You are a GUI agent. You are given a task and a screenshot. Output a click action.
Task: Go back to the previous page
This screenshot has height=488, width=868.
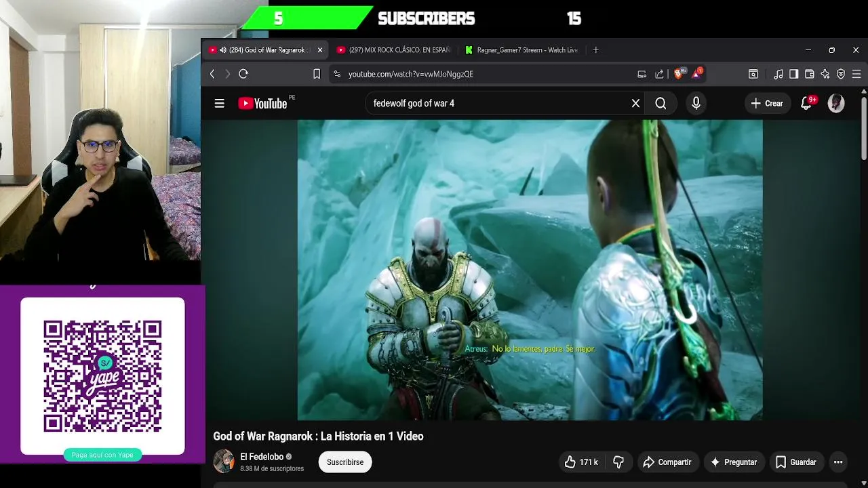[212, 74]
